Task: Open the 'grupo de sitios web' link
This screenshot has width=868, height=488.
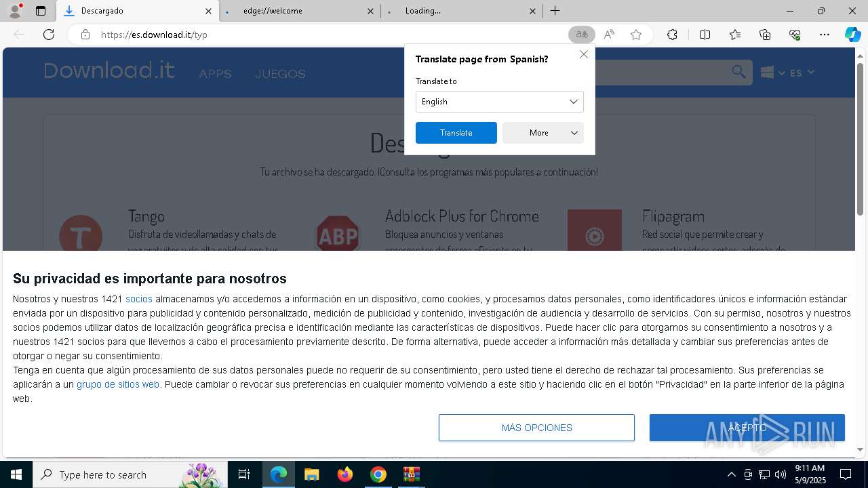Action: (118, 384)
